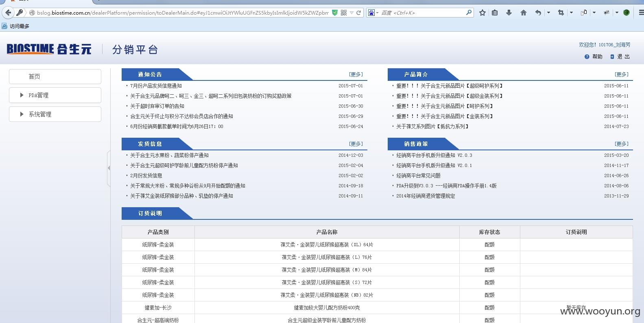Viewport: 644px width, 323px height.
Task: Expand the 系统管理 sidebar menu
Action: pos(55,114)
